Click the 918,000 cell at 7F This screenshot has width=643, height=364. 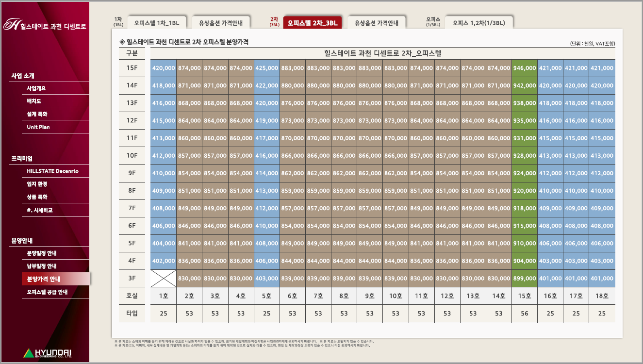coord(525,208)
